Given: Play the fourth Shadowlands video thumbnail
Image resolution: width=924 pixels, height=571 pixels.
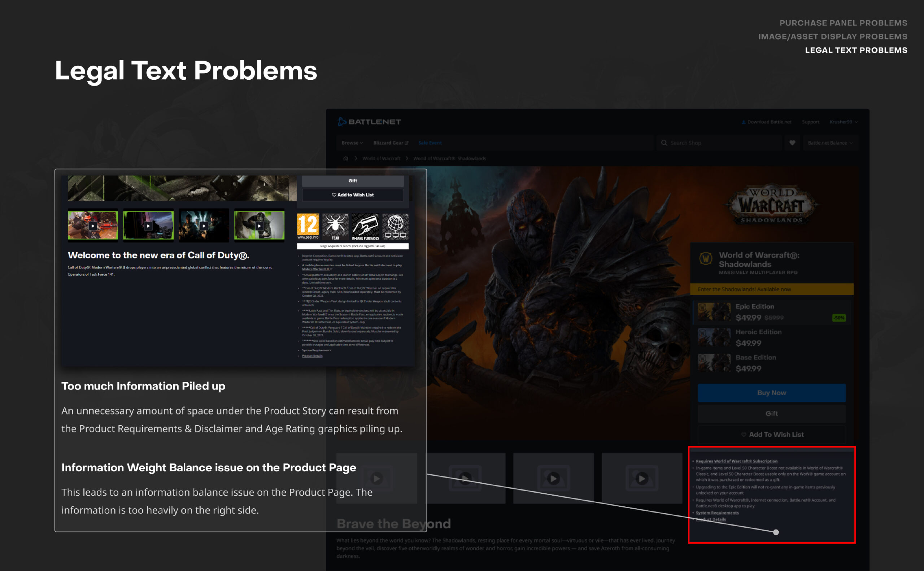Looking at the screenshot, I should (x=641, y=479).
